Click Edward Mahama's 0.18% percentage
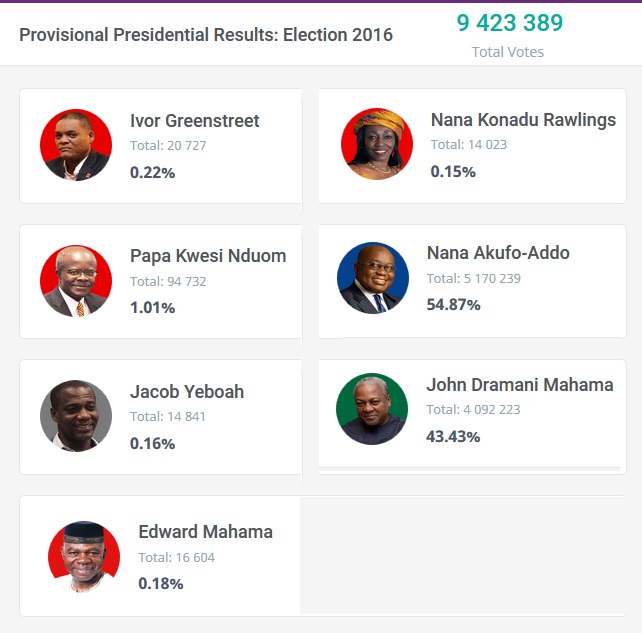The height and width of the screenshot is (633, 642). [160, 583]
